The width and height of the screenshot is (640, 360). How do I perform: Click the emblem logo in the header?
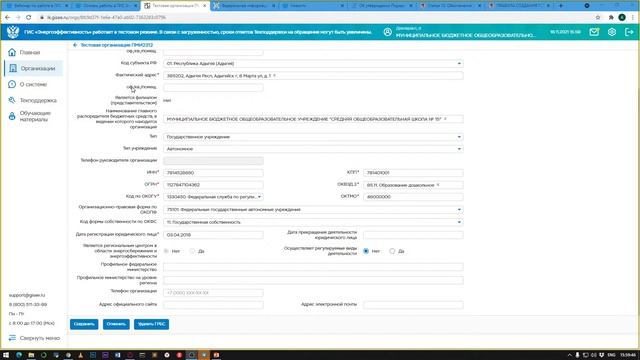pos(13,32)
